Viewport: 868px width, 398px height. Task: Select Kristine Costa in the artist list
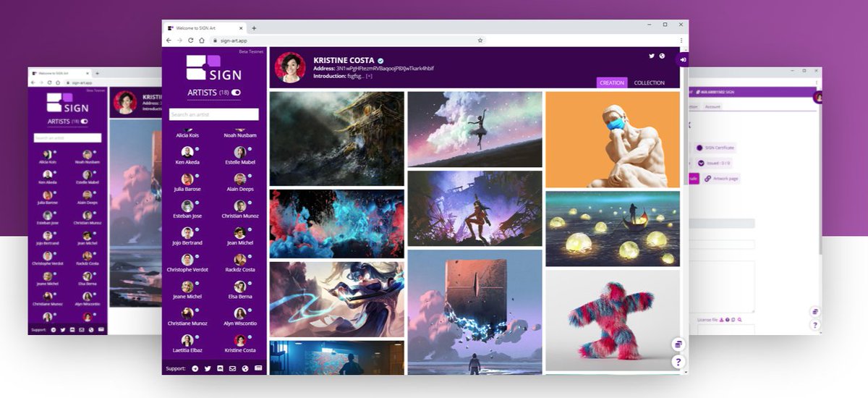coord(240,344)
